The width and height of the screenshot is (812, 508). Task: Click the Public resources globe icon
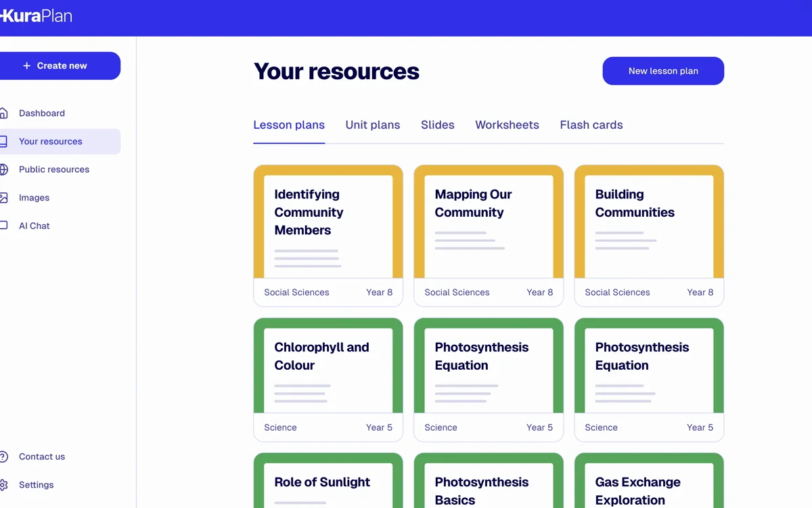point(3,169)
